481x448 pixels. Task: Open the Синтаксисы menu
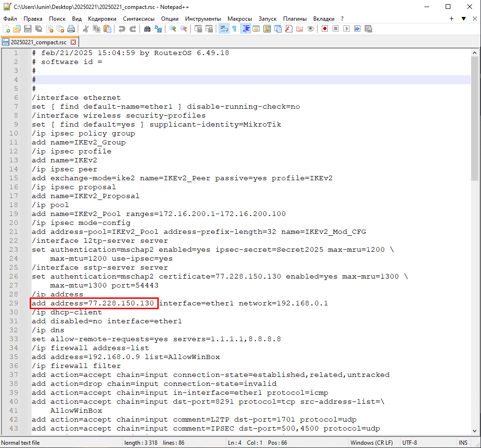pos(139,19)
